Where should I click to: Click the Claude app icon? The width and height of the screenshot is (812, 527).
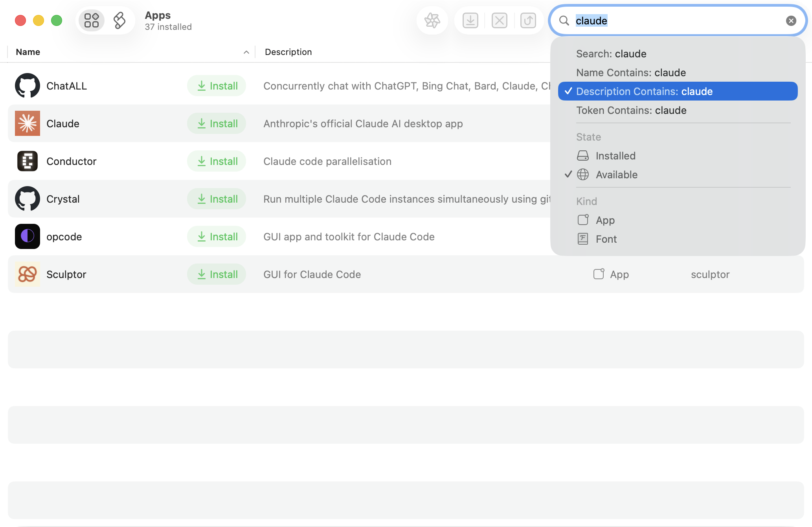click(x=28, y=123)
